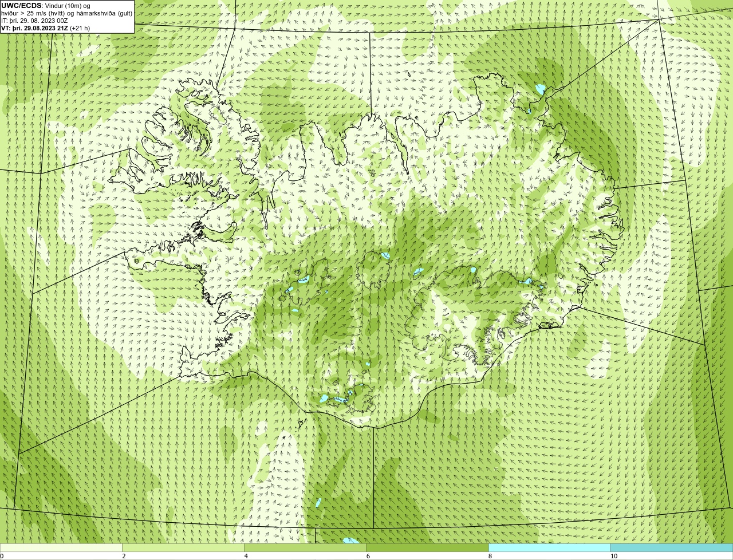Click the '6' scale tick label
The width and height of the screenshot is (733, 560).
pos(368,556)
